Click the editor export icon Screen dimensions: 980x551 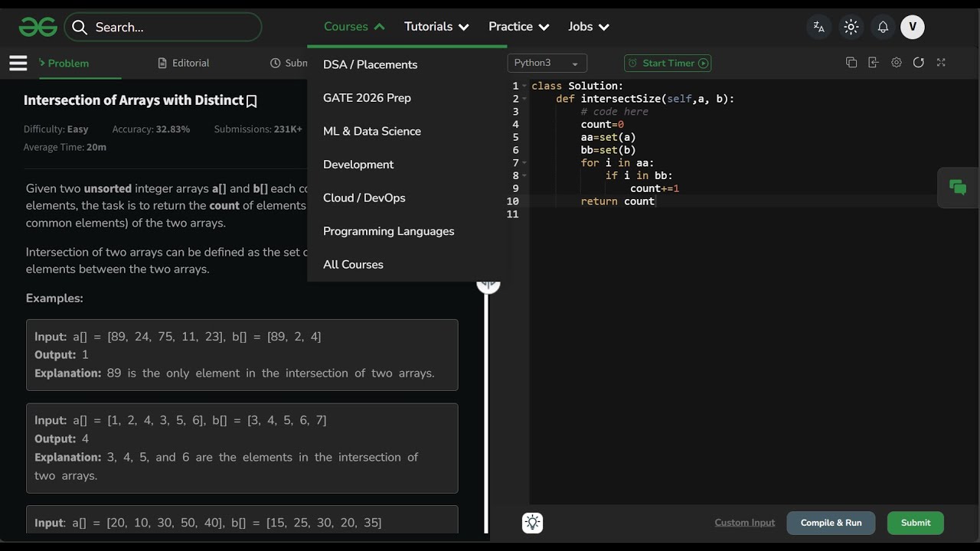[874, 63]
